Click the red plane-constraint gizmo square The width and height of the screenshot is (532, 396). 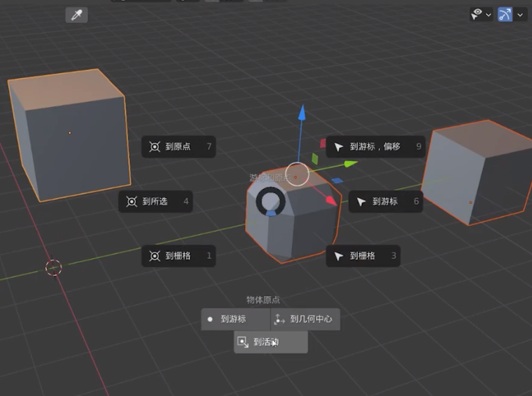coord(323,143)
